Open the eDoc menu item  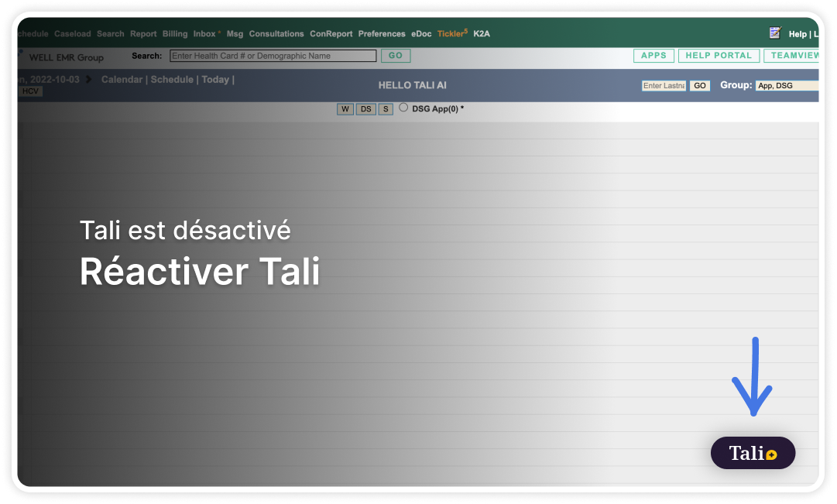[421, 33]
